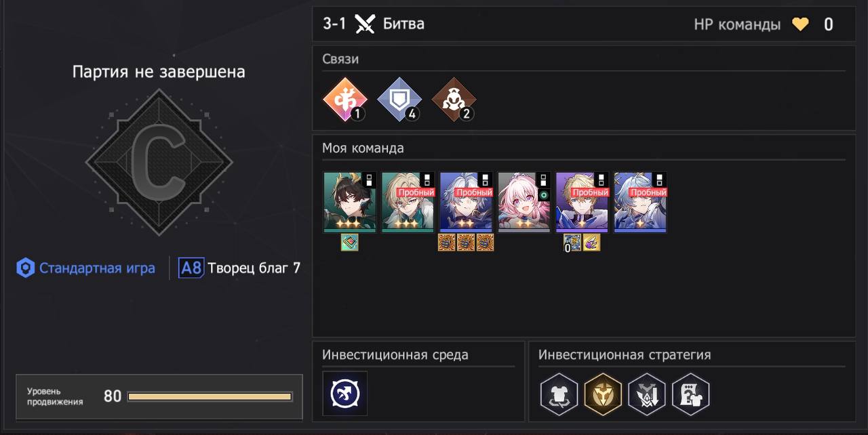Viewport: 868px width, 435px height.
Task: Click the Уровень продвижения progress bar
Action: pos(210,396)
